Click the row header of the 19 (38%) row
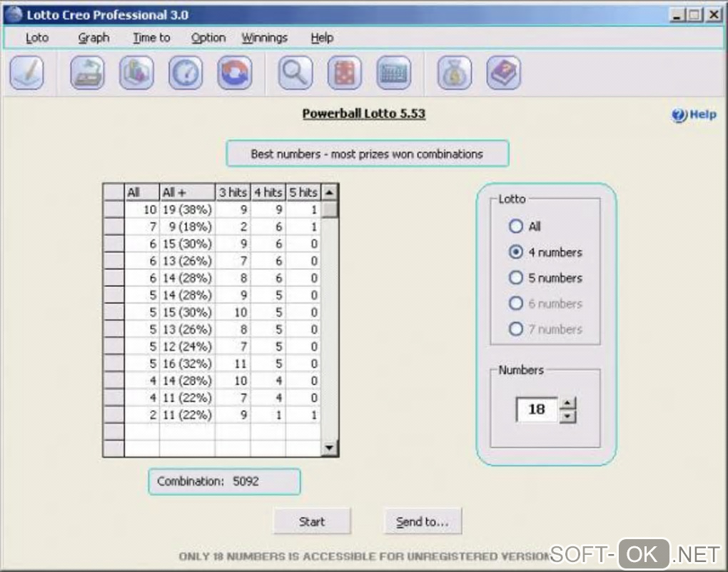728x572 pixels. pos(113,209)
